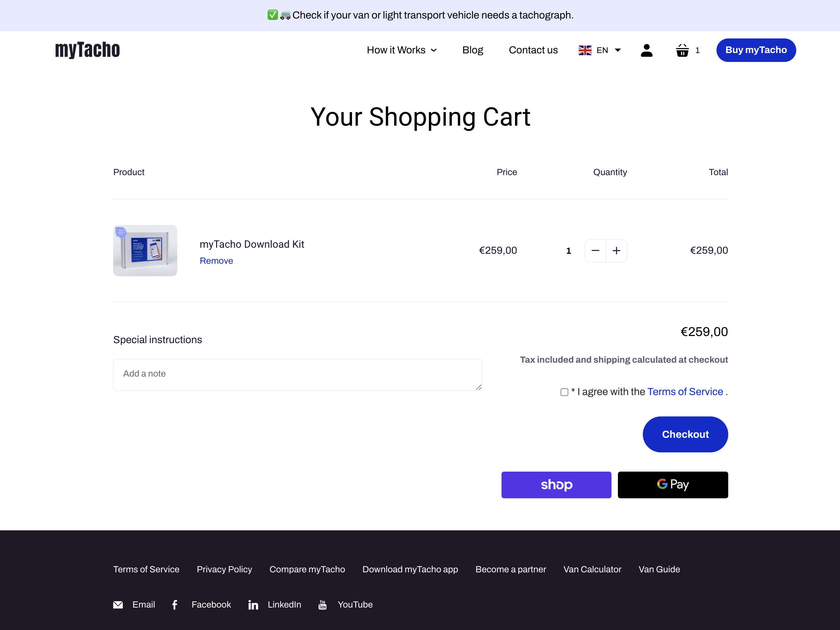Image resolution: width=840 pixels, height=630 pixels.
Task: Remove the myTacho Download Kit from cart
Action: tap(216, 261)
